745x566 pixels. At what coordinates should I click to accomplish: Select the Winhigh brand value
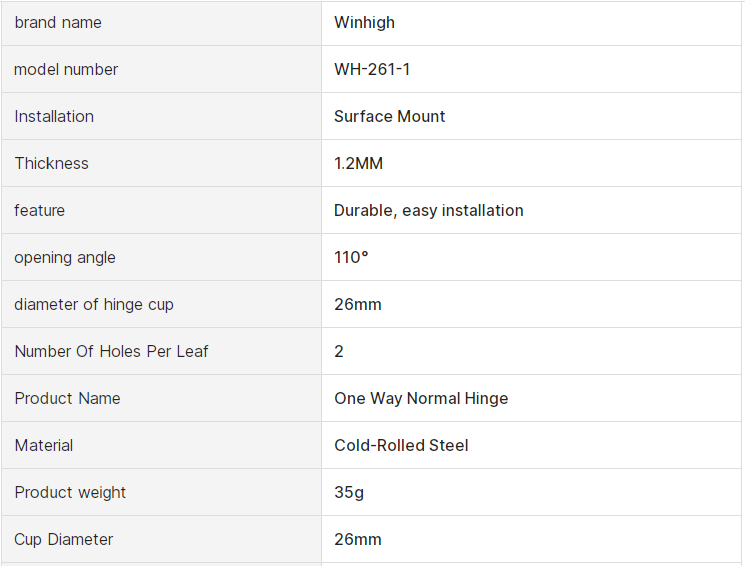[x=366, y=22]
